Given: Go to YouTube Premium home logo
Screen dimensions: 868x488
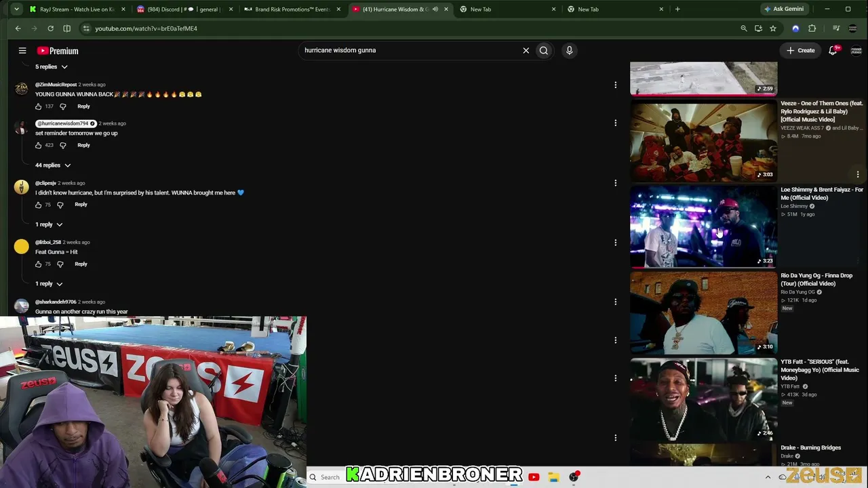Looking at the screenshot, I should (x=58, y=51).
